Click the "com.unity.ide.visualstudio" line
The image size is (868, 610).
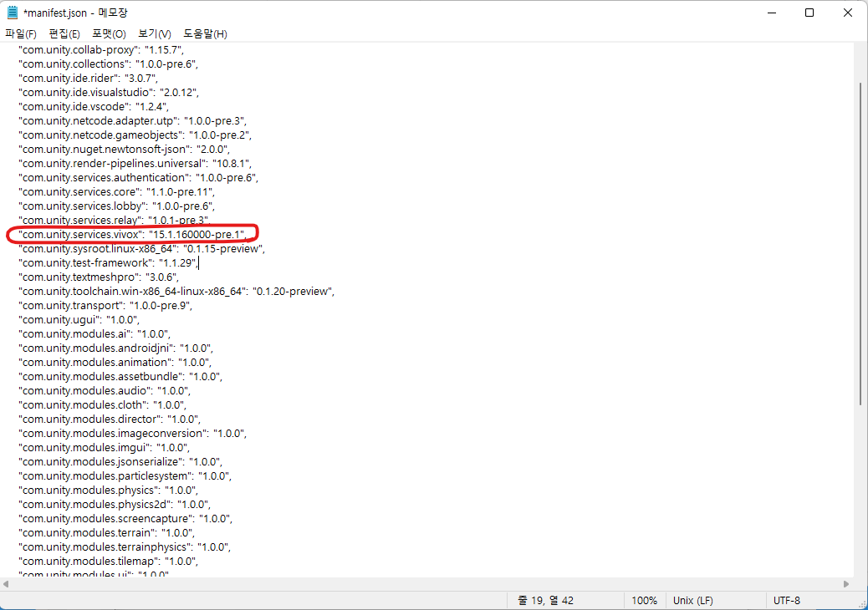pyautogui.click(x=109, y=93)
